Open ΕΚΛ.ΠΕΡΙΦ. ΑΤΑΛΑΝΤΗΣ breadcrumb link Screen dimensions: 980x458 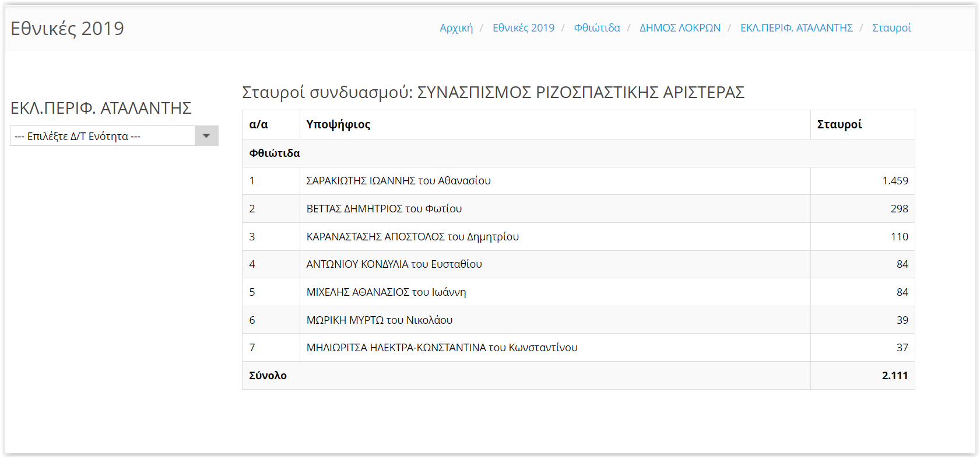(x=796, y=28)
